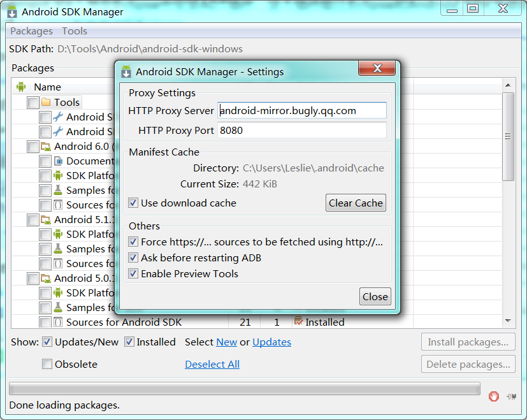Click the Installed status icon
This screenshot has width=527, height=420.
298,321
